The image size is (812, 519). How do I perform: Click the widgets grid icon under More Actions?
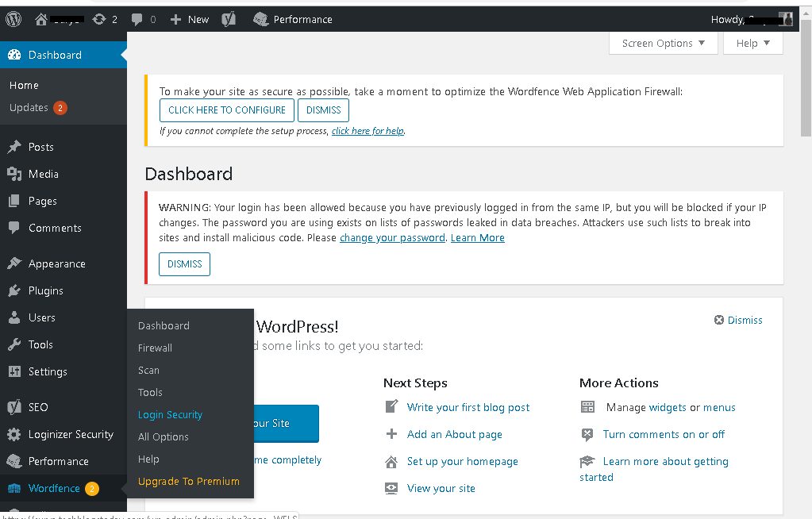[588, 407]
